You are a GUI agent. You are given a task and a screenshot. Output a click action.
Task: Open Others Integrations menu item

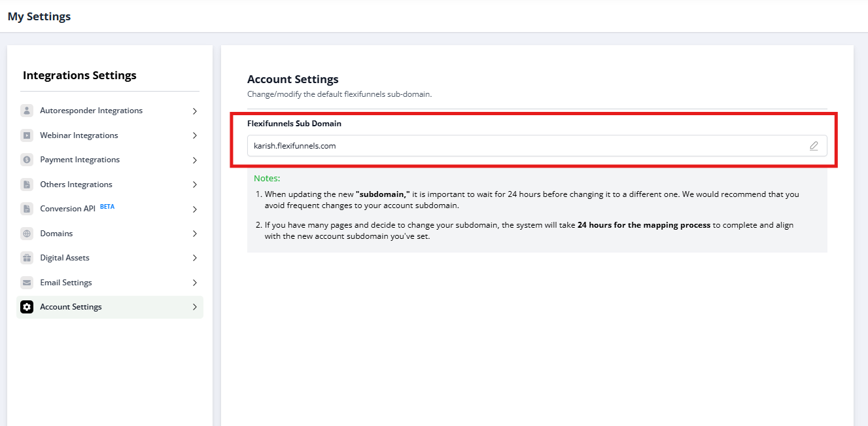pyautogui.click(x=110, y=185)
